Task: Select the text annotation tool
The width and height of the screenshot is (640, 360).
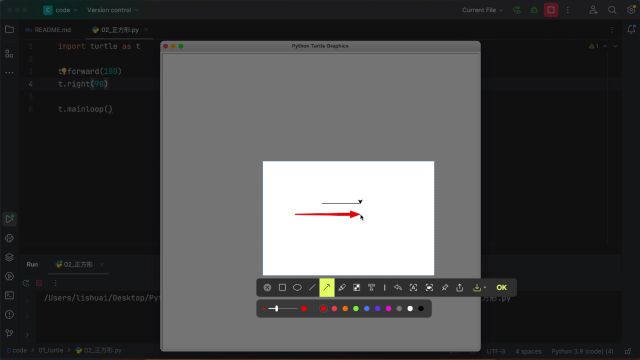Action: pos(371,288)
